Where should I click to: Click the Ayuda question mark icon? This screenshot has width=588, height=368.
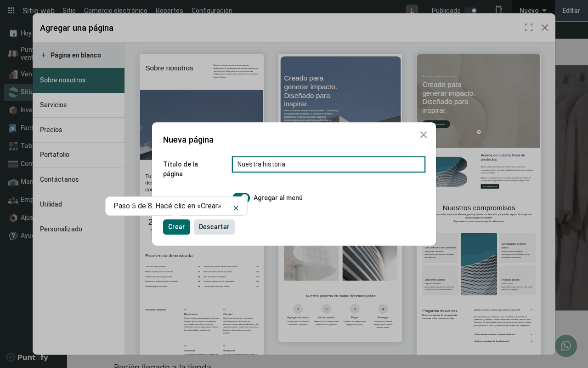13,236
